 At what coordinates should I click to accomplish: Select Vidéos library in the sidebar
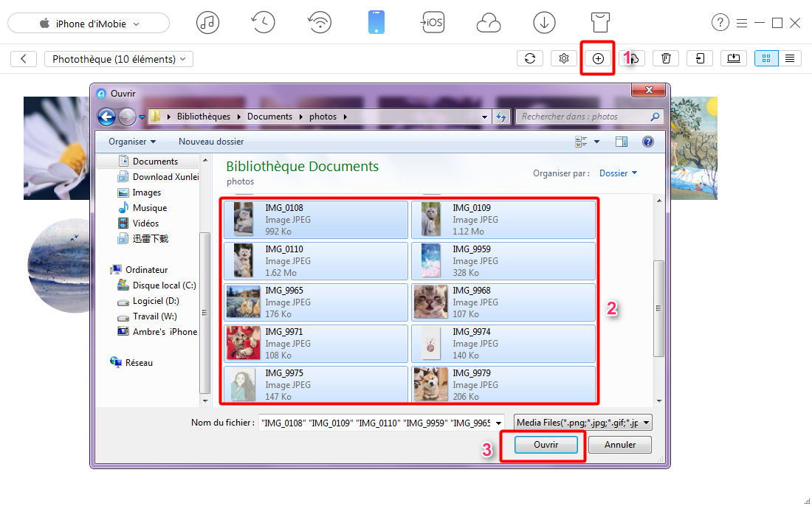(x=139, y=223)
